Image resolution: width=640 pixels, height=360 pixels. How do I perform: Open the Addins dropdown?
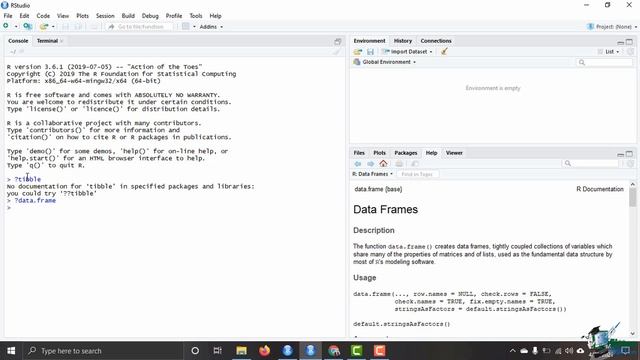click(211, 27)
